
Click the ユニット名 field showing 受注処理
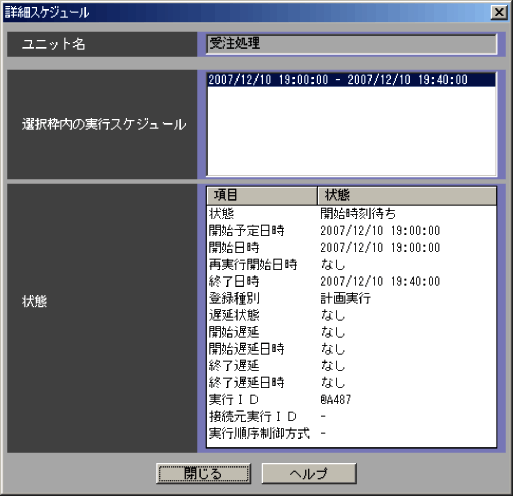click(351, 44)
